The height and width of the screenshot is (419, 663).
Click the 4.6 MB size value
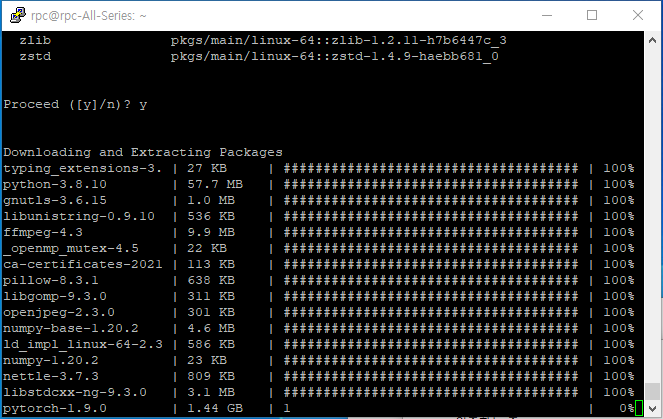pos(211,329)
